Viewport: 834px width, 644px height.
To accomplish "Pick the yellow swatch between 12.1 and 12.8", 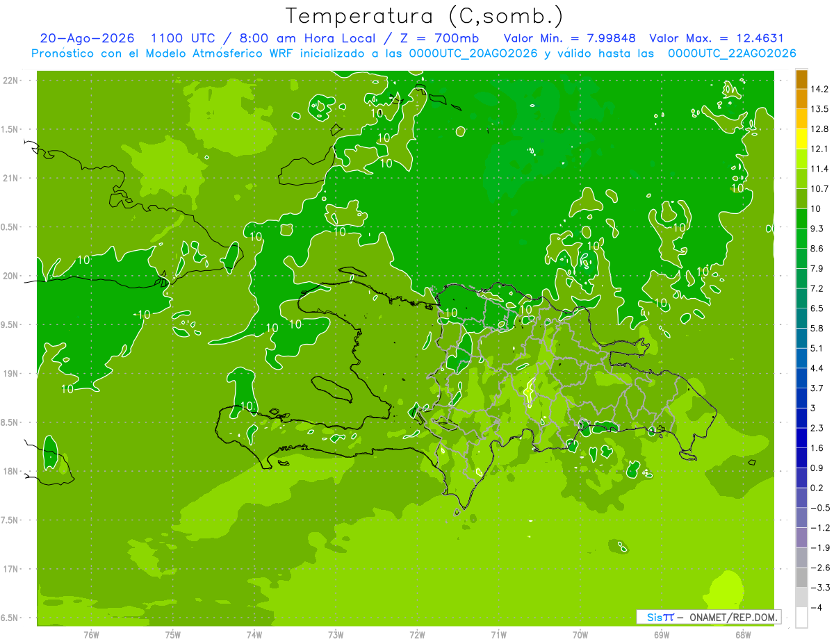I will (801, 139).
